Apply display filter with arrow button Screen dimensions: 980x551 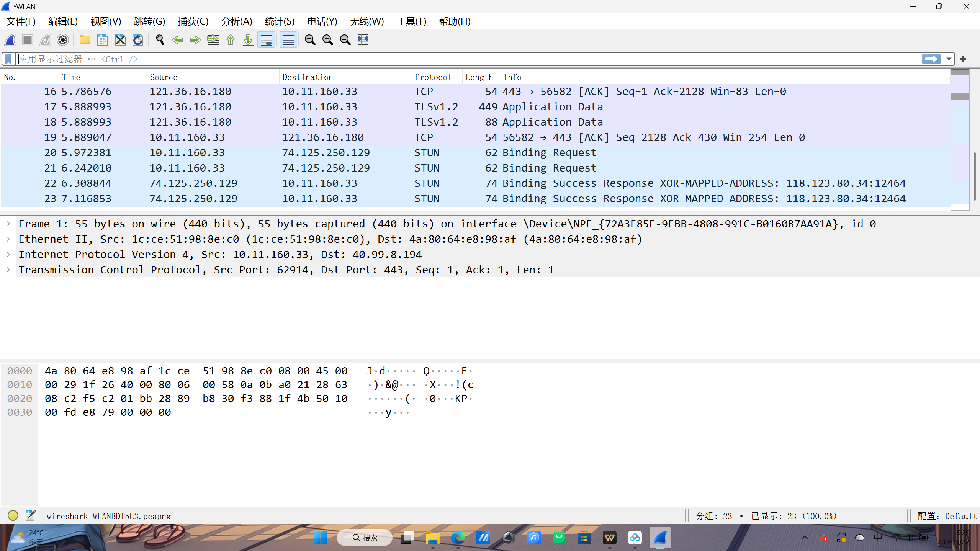(x=931, y=59)
